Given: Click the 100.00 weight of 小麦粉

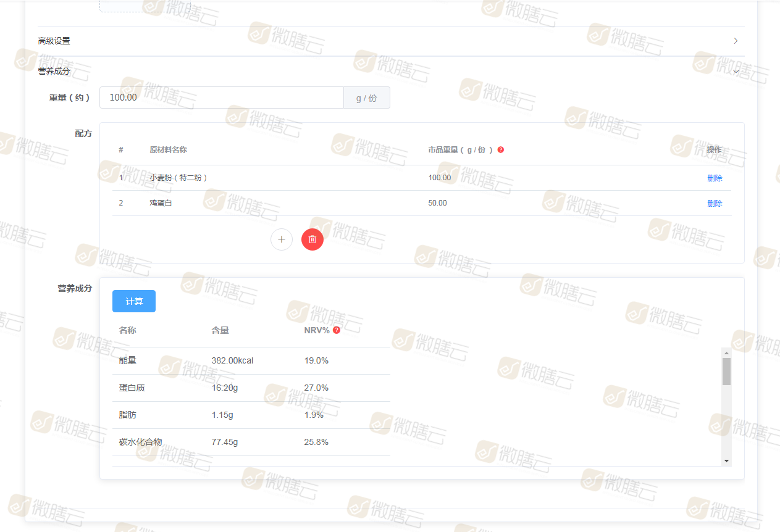Looking at the screenshot, I should [439, 178].
